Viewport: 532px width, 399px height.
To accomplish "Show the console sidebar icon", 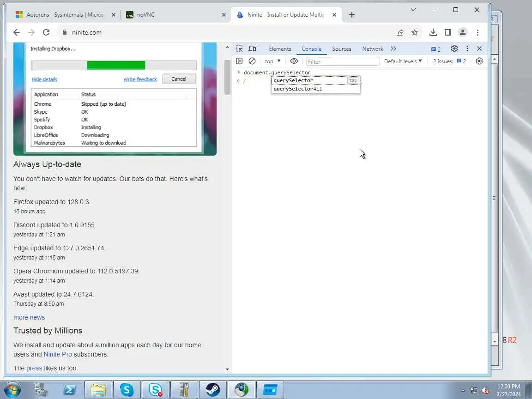I will [x=239, y=61].
